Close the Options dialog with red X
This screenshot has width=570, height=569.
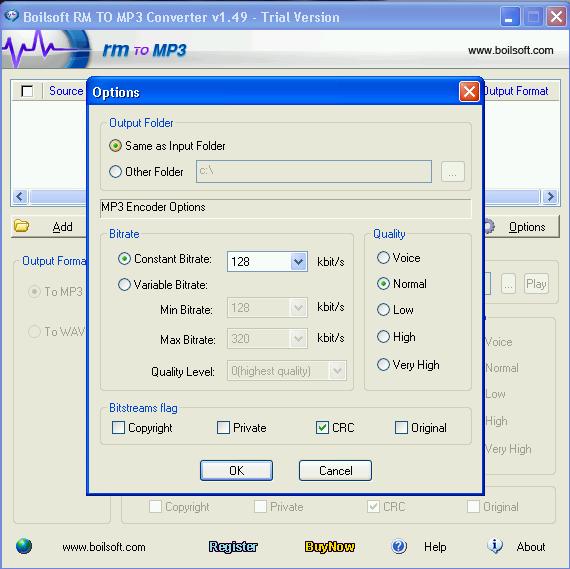coord(469,92)
